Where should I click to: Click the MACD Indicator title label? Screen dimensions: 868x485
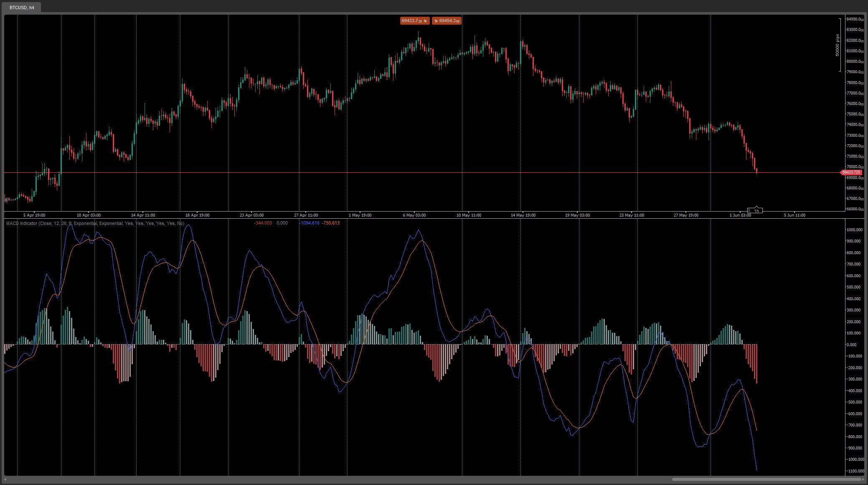[x=95, y=223]
